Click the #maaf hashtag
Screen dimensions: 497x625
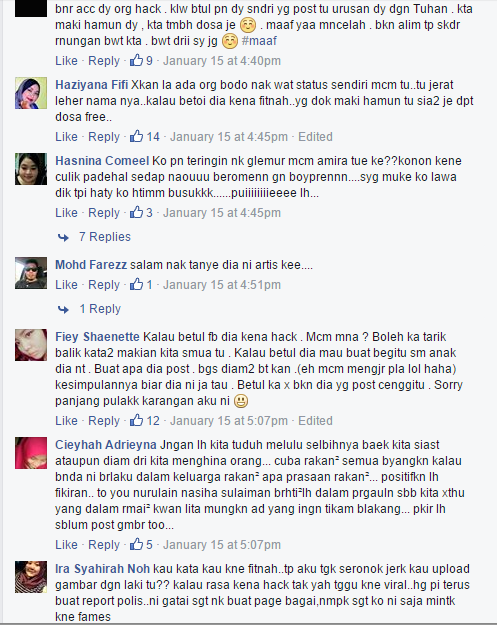click(x=259, y=41)
